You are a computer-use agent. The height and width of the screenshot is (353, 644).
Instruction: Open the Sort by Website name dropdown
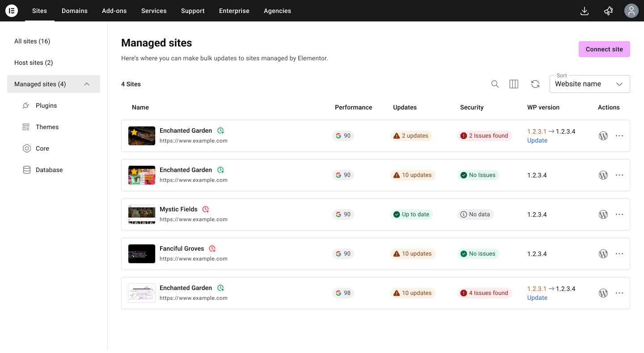(x=589, y=84)
